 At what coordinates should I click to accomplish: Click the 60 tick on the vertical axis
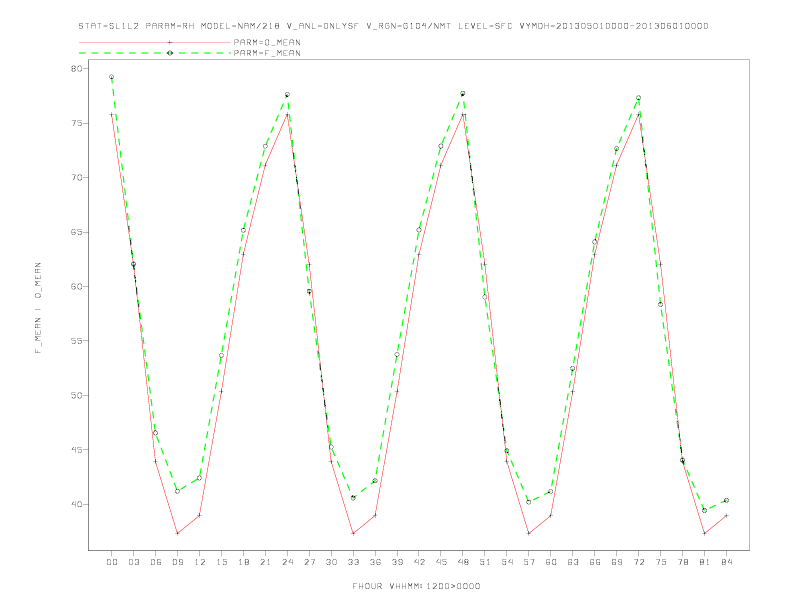tap(79, 286)
